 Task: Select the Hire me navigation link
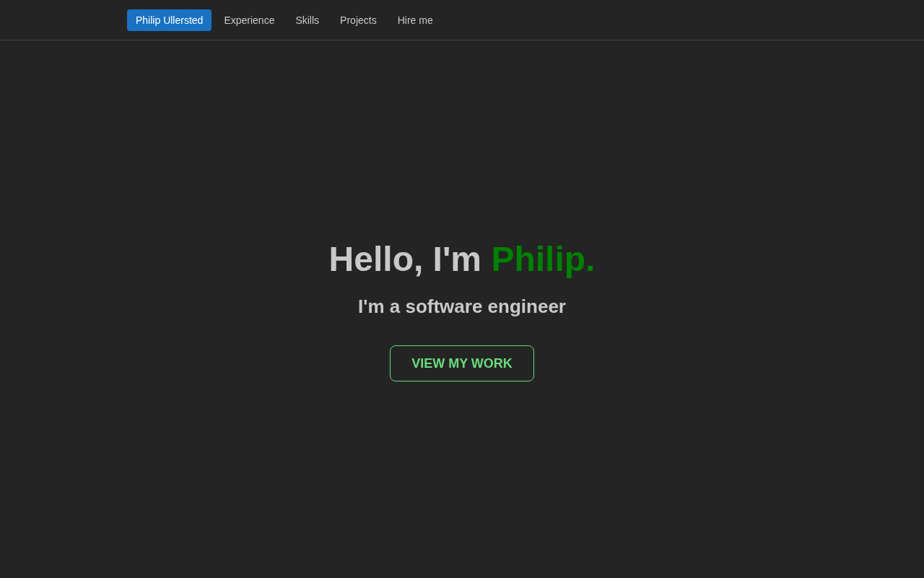point(415,20)
